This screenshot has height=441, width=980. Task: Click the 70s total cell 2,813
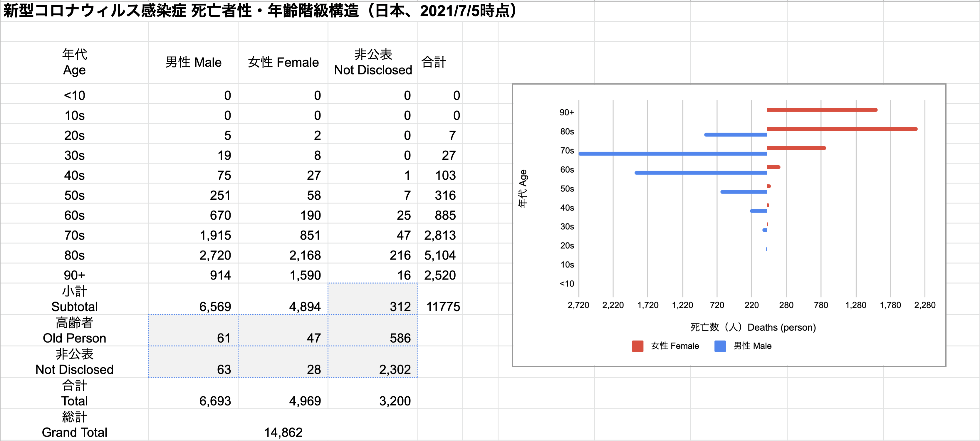coord(440,235)
